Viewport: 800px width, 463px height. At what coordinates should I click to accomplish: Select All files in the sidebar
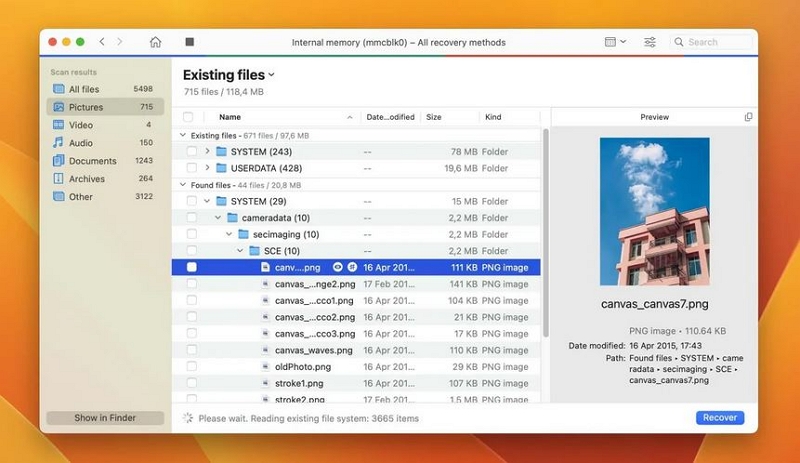coord(105,89)
